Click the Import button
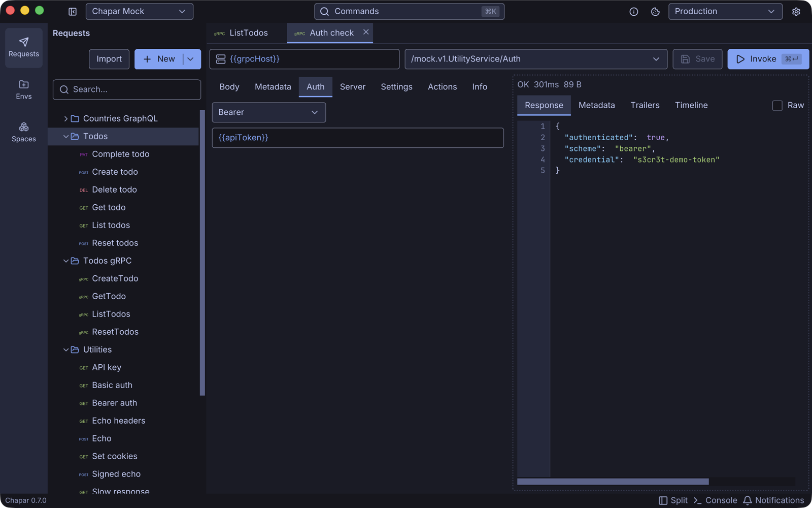This screenshot has width=812, height=508. 109,59
